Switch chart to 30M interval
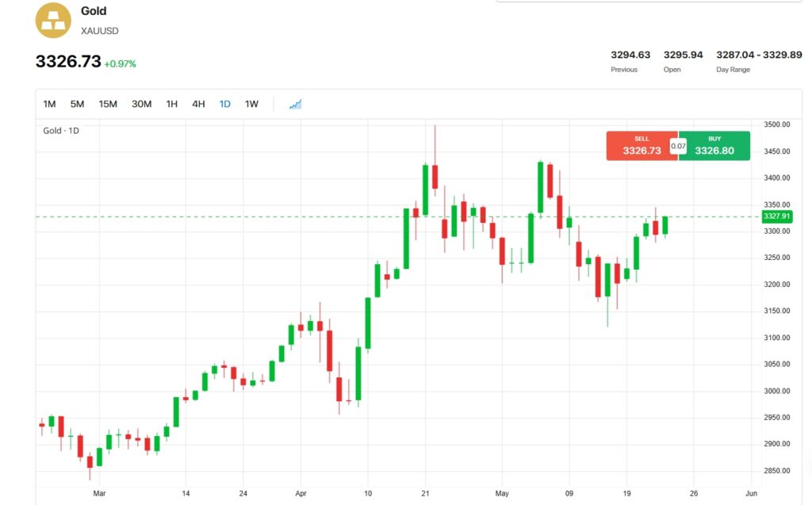The image size is (812, 505). click(142, 104)
